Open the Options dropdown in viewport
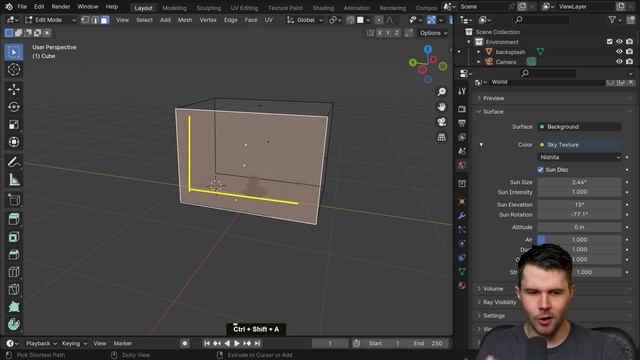The width and height of the screenshot is (640, 360). tap(433, 33)
